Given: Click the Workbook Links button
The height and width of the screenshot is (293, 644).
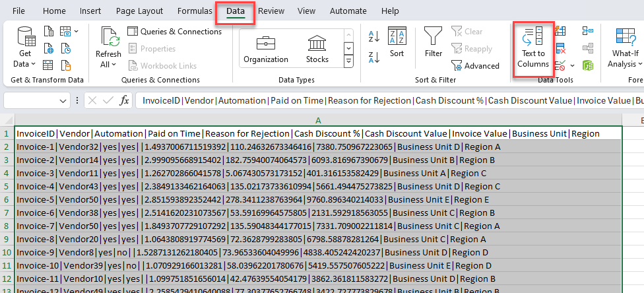Looking at the screenshot, I should coord(162,66).
